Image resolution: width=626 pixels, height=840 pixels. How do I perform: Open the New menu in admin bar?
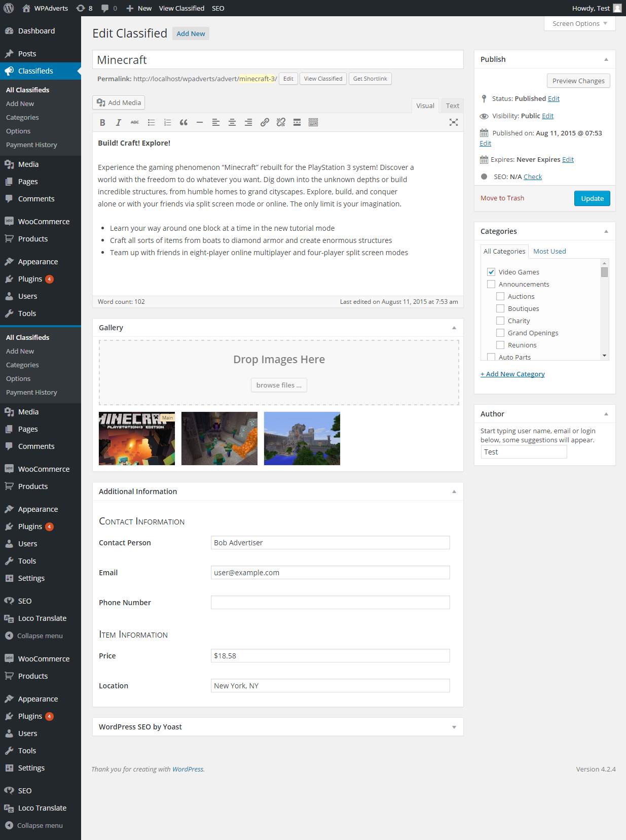pyautogui.click(x=139, y=8)
